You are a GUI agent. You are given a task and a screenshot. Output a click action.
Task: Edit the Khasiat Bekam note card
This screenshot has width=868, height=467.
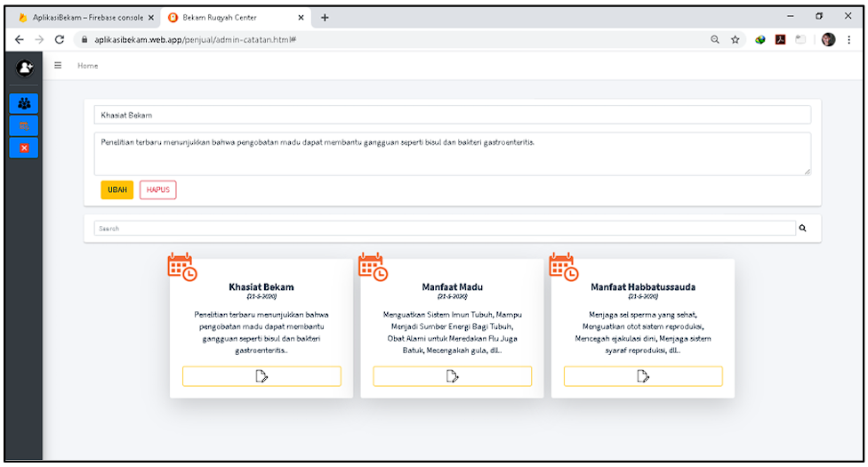click(x=261, y=376)
